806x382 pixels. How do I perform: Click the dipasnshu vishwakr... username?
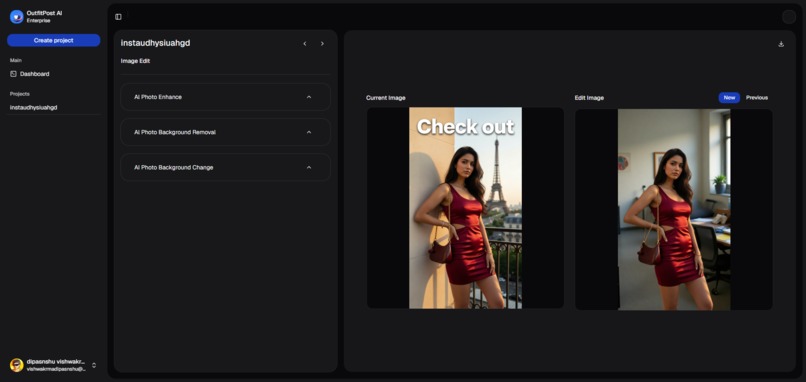(x=56, y=361)
